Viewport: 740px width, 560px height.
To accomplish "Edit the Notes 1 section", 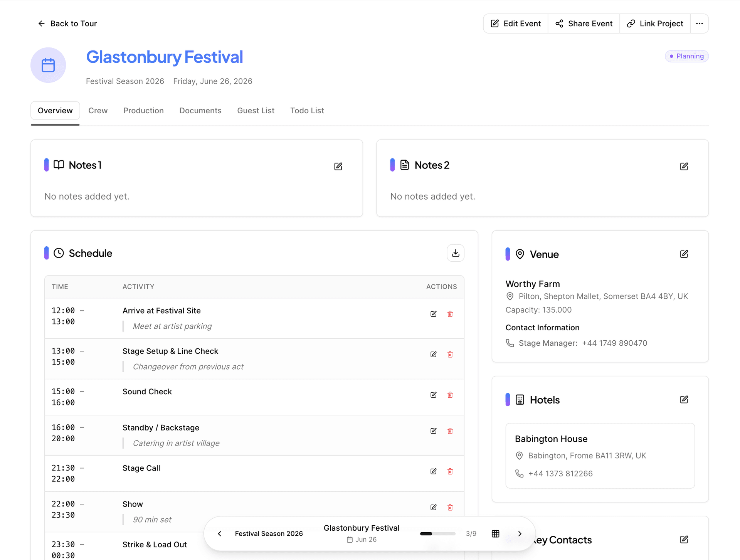I will (x=338, y=166).
